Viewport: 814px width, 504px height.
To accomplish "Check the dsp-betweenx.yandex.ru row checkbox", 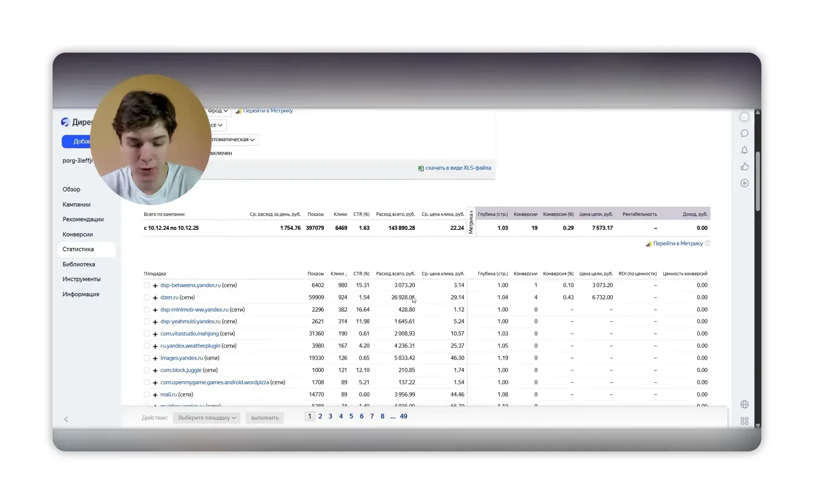I will coord(147,285).
